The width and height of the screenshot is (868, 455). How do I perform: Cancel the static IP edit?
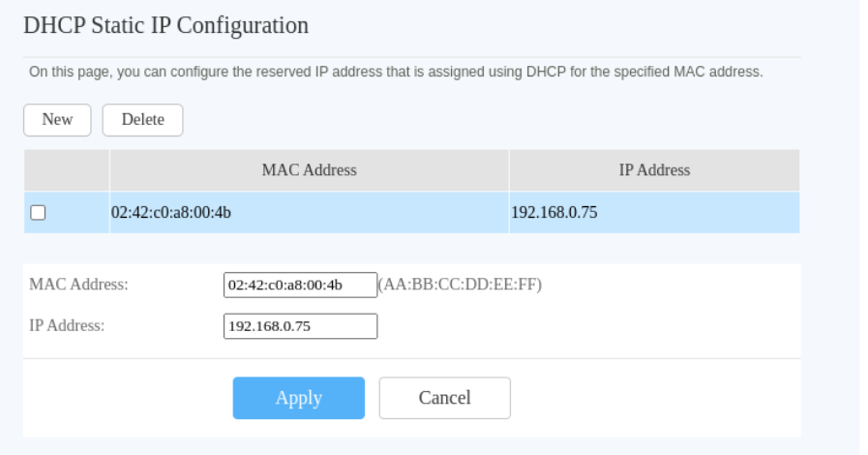444,398
